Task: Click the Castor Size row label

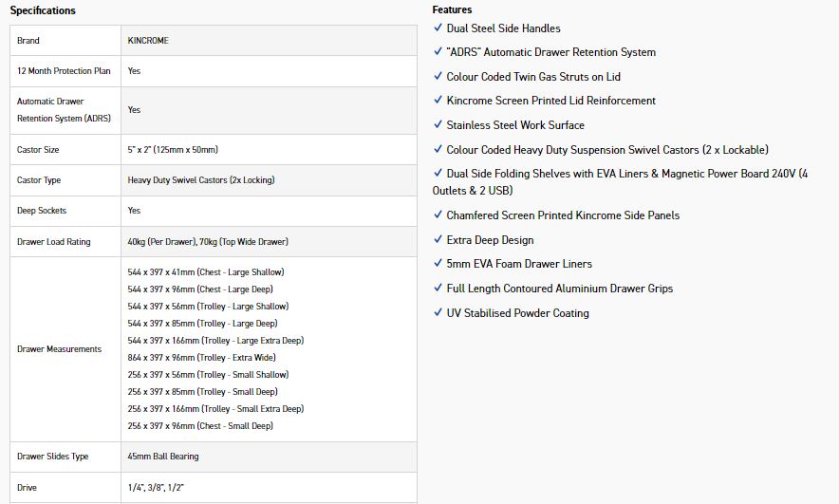Action: coord(38,150)
